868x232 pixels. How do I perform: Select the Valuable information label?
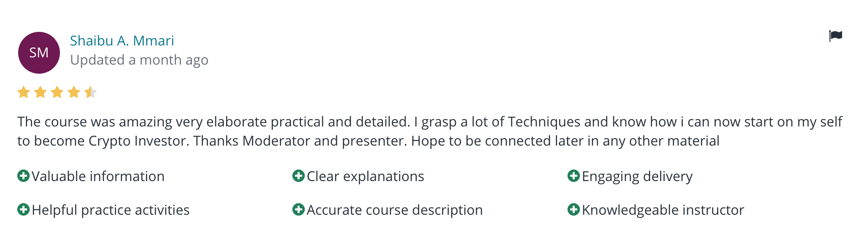coord(98,176)
